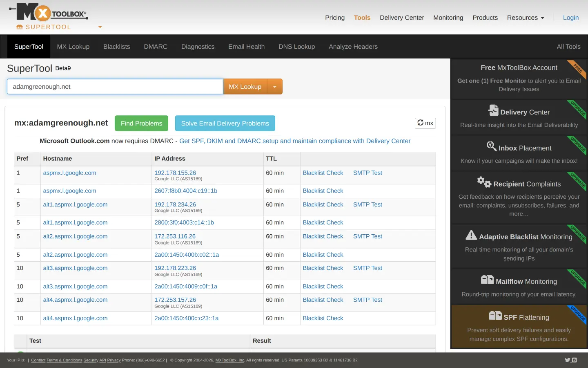Open Products in top navigation
Screen dimensions: 588x368
(485, 18)
